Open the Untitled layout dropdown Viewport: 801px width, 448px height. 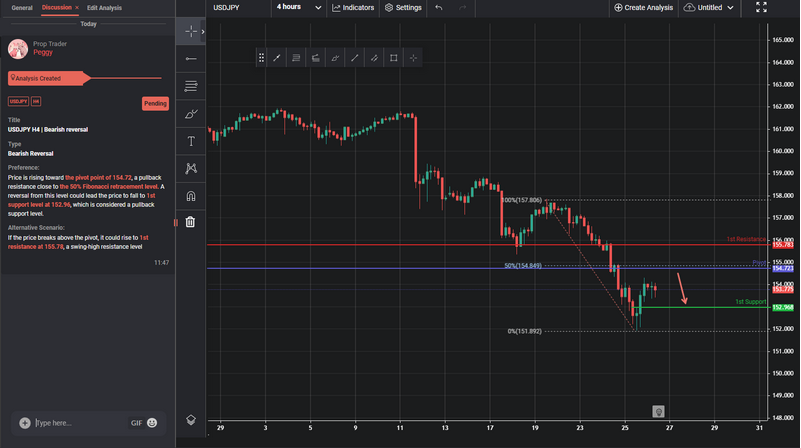[x=709, y=8]
